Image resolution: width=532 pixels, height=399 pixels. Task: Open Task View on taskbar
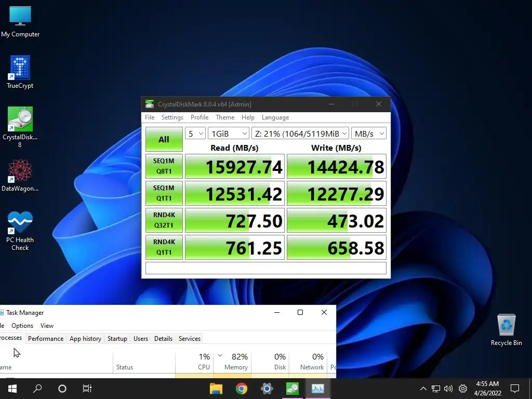point(87,389)
